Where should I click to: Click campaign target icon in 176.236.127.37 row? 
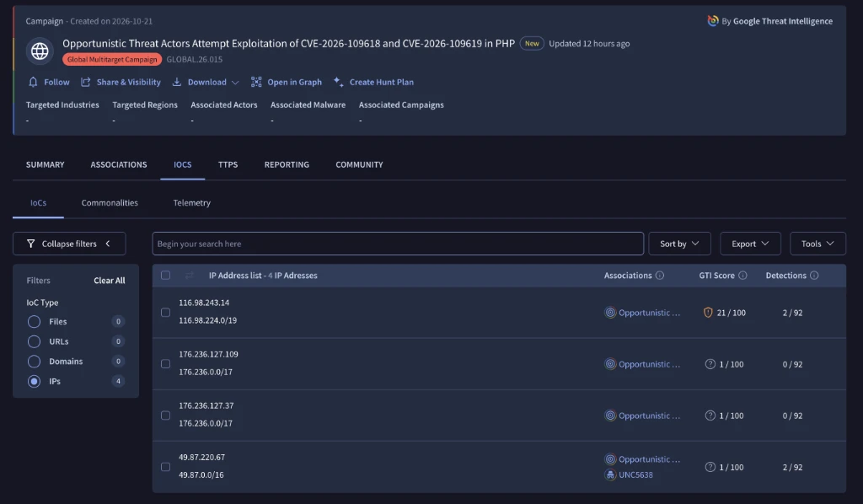tap(610, 416)
